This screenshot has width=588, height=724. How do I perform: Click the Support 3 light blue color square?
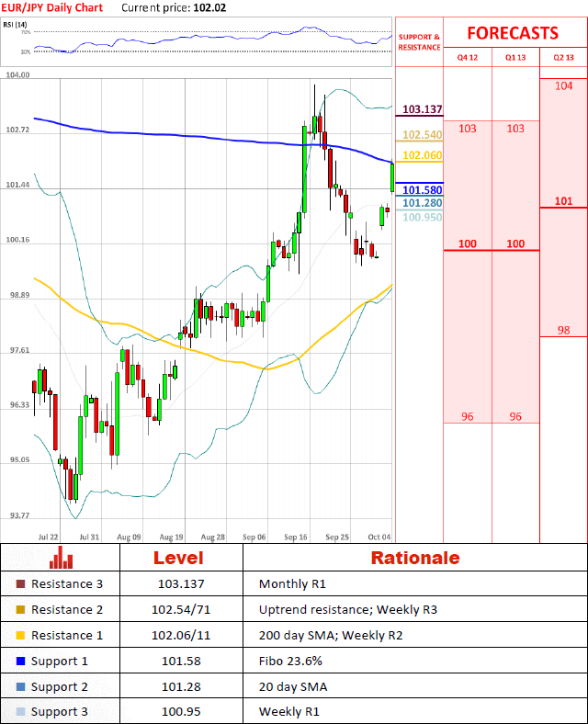click(21, 713)
